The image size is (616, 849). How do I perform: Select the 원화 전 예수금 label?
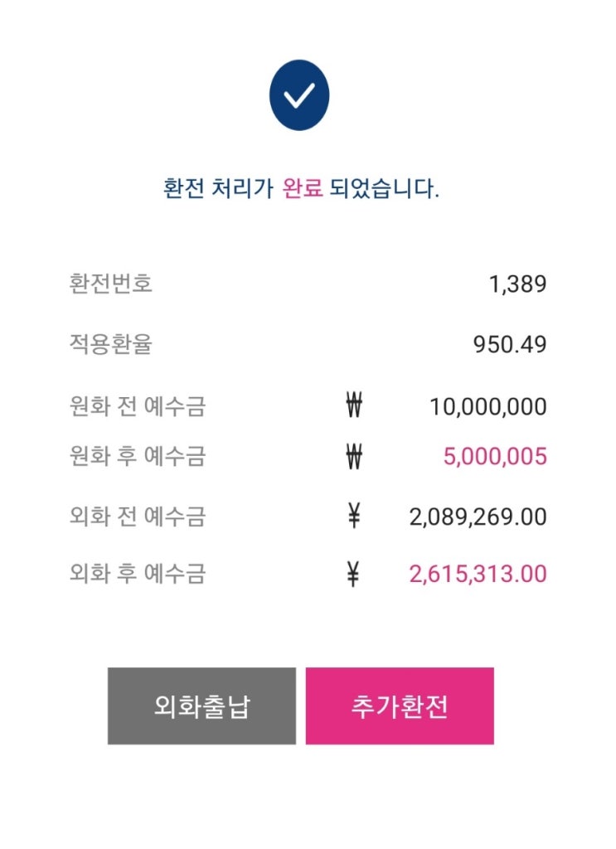pos(138,407)
